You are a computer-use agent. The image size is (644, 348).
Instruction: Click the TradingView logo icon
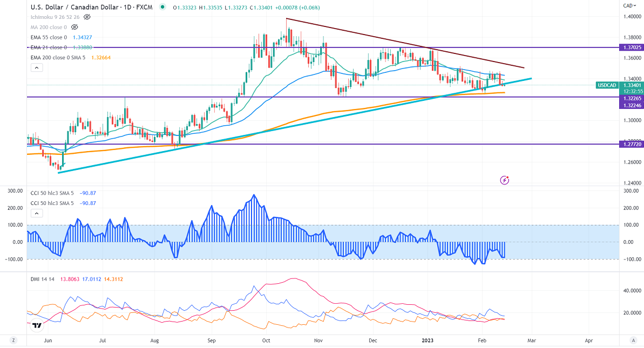pos(37,325)
